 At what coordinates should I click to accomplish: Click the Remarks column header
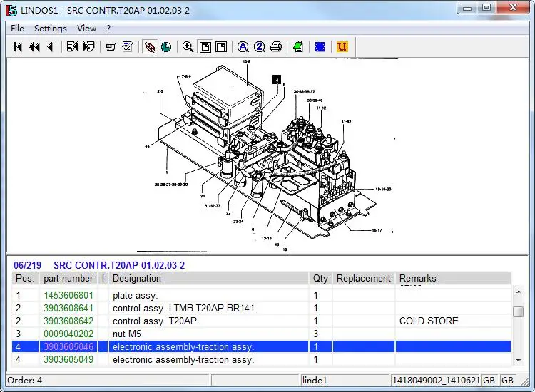click(x=453, y=278)
